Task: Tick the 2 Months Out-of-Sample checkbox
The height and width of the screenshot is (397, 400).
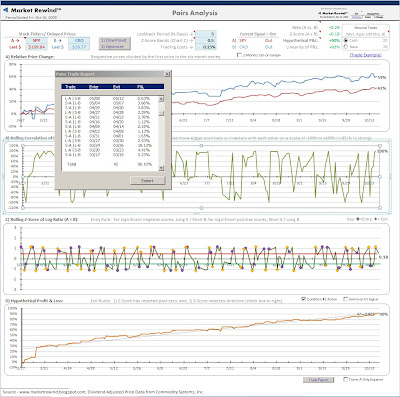Action: click(239, 55)
